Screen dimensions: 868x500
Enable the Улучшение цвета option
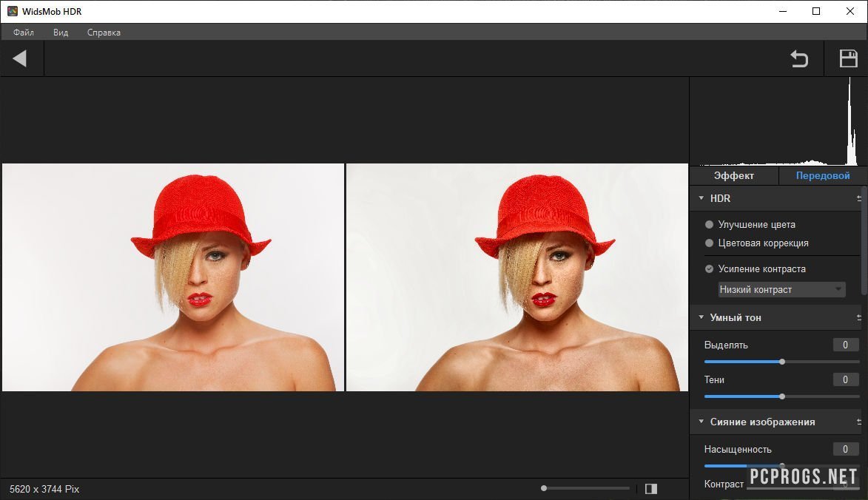tap(710, 224)
